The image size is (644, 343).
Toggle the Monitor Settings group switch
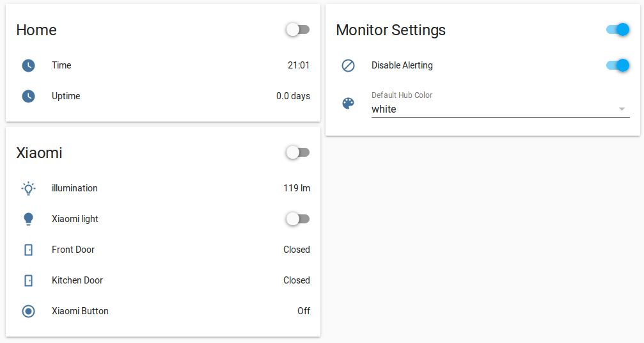click(x=618, y=29)
